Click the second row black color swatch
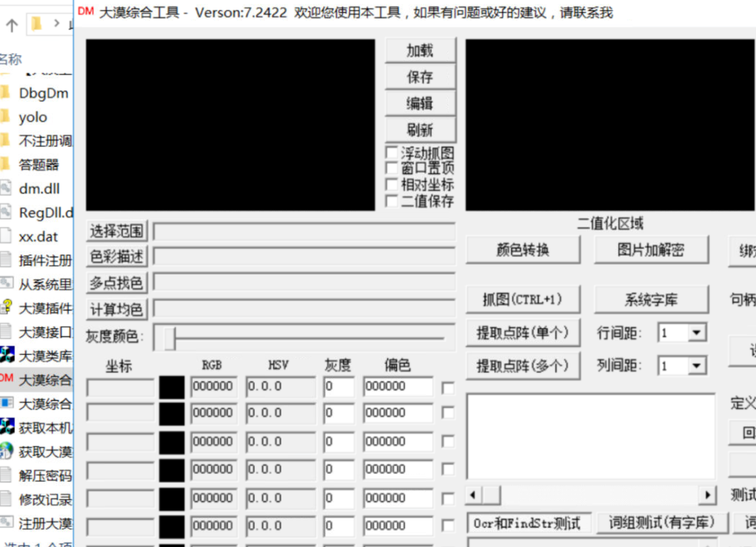Viewport: 756px width, 547px height. (x=172, y=414)
